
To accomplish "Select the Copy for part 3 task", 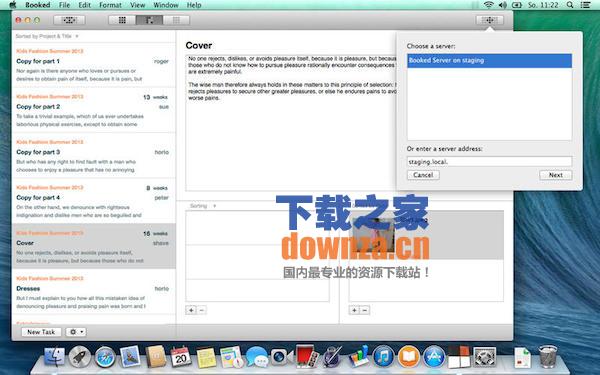I will coord(94,156).
